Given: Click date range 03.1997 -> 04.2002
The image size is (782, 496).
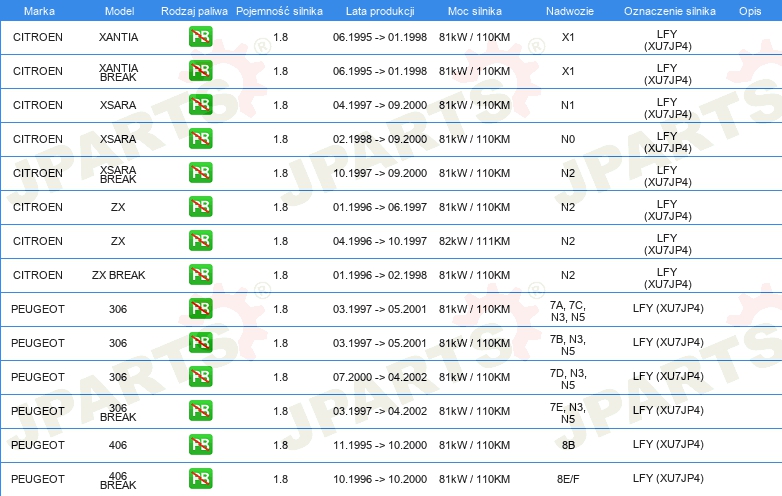Looking at the screenshot, I should (380, 411).
